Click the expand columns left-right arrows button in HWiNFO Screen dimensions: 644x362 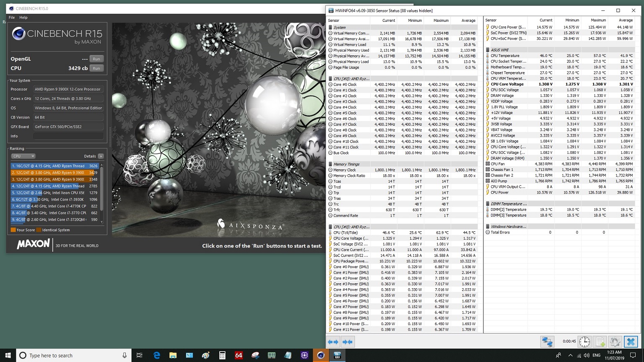click(x=333, y=342)
